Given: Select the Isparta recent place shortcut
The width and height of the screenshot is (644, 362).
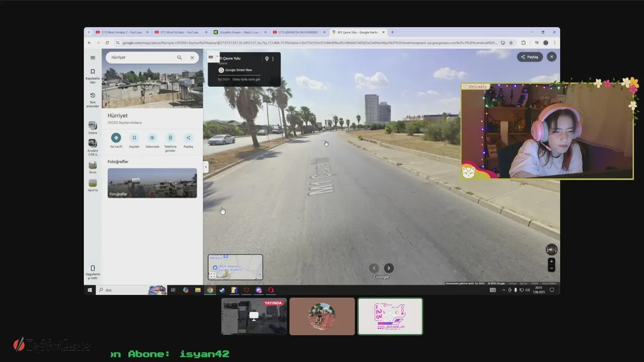Looking at the screenshot, I should click(93, 186).
